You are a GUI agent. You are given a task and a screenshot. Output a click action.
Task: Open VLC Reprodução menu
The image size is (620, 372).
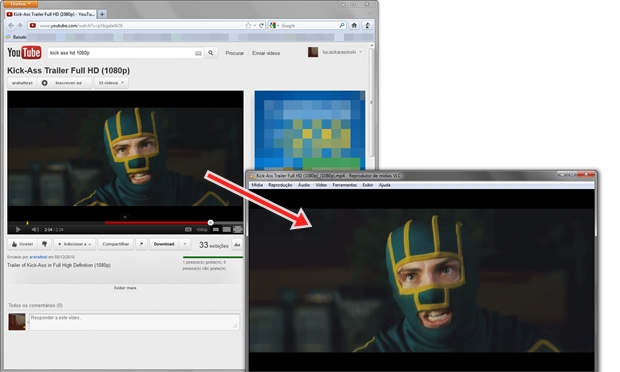coord(280,185)
